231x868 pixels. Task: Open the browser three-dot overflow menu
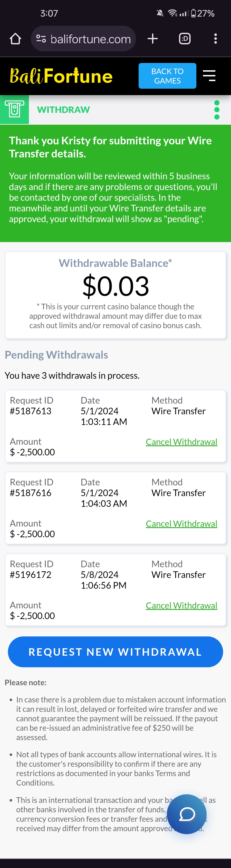(216, 39)
